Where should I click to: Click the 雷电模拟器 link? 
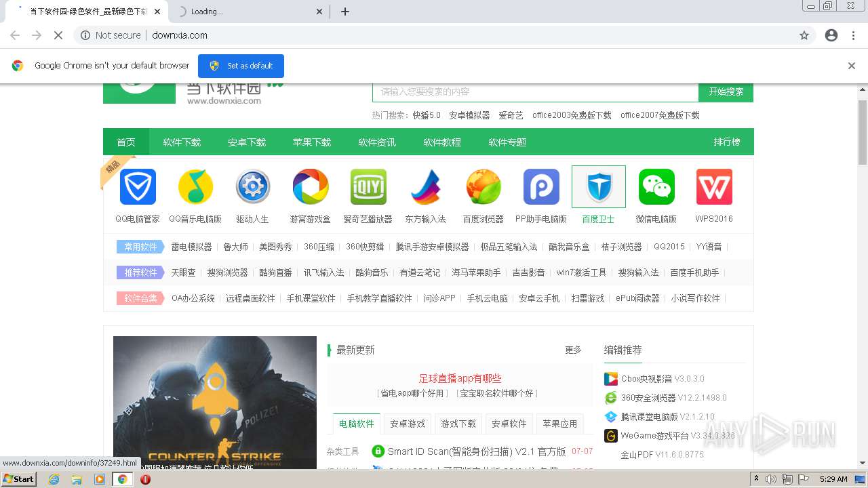click(x=191, y=247)
